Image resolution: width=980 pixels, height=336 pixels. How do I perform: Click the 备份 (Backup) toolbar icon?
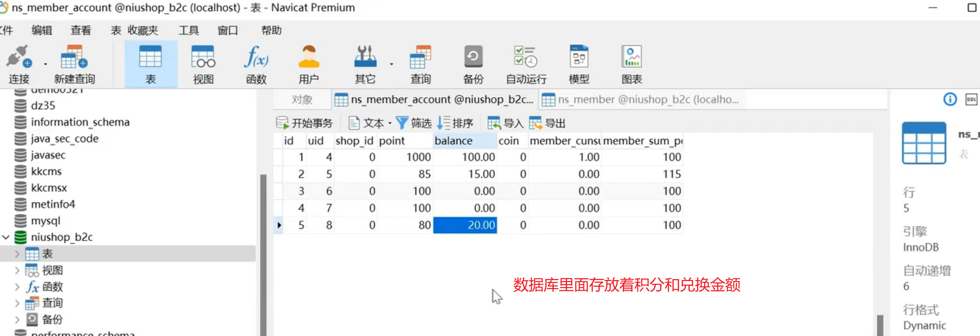[x=473, y=64]
